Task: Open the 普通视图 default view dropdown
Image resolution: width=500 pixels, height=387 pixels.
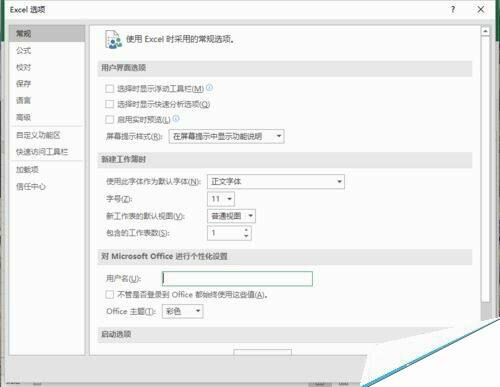Action: tap(231, 216)
